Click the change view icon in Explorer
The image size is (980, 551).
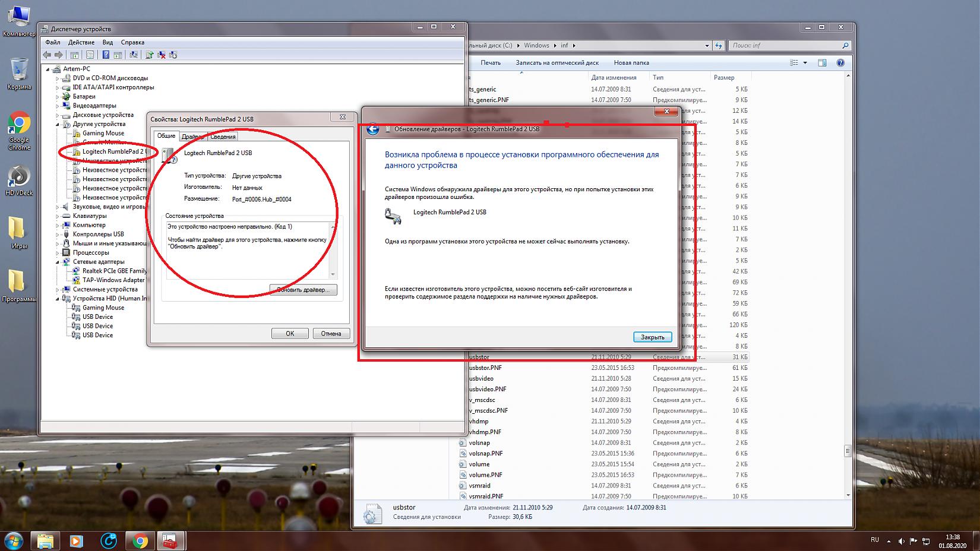pos(794,62)
